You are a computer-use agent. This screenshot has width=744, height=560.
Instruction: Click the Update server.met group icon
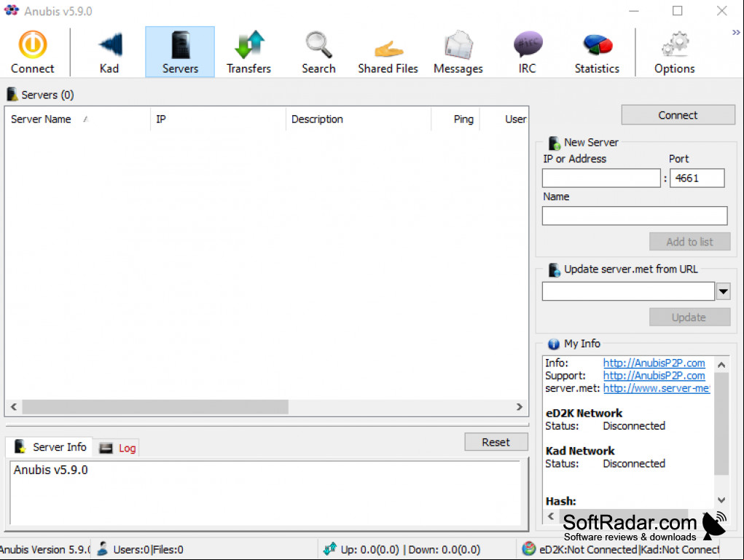pos(555,270)
